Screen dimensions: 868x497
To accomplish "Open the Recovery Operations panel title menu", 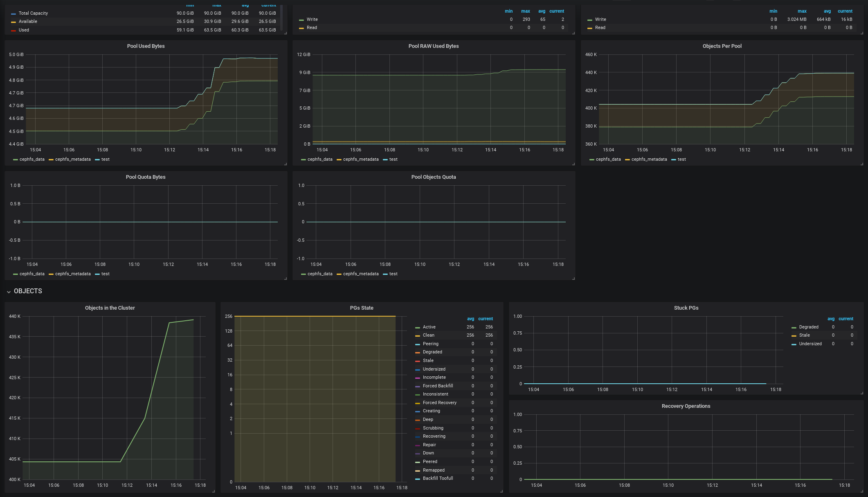I will point(686,406).
